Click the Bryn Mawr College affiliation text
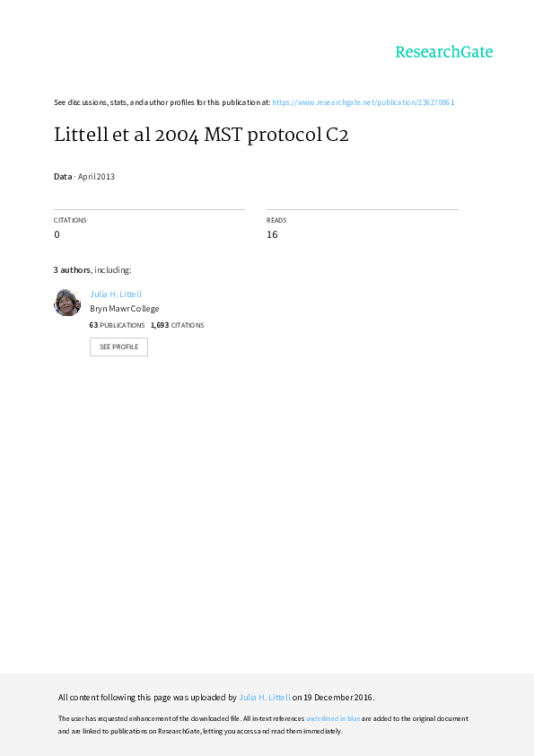This screenshot has height=756, width=534. point(125,309)
